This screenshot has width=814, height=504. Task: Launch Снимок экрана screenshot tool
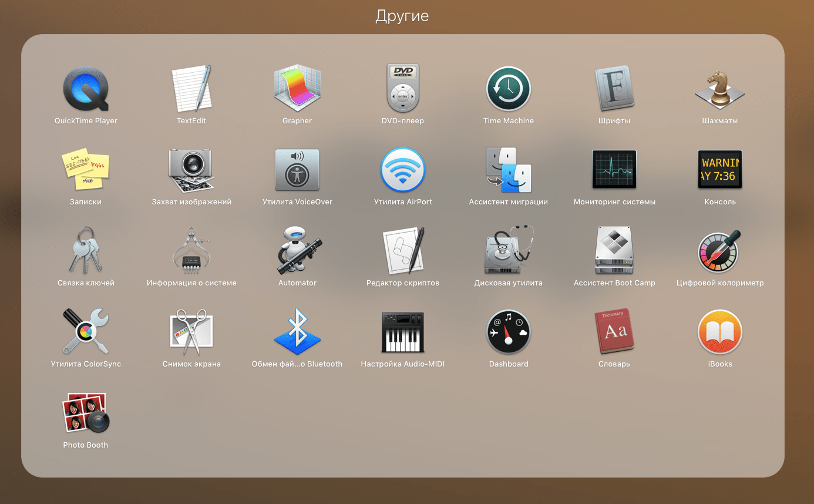coord(191,332)
